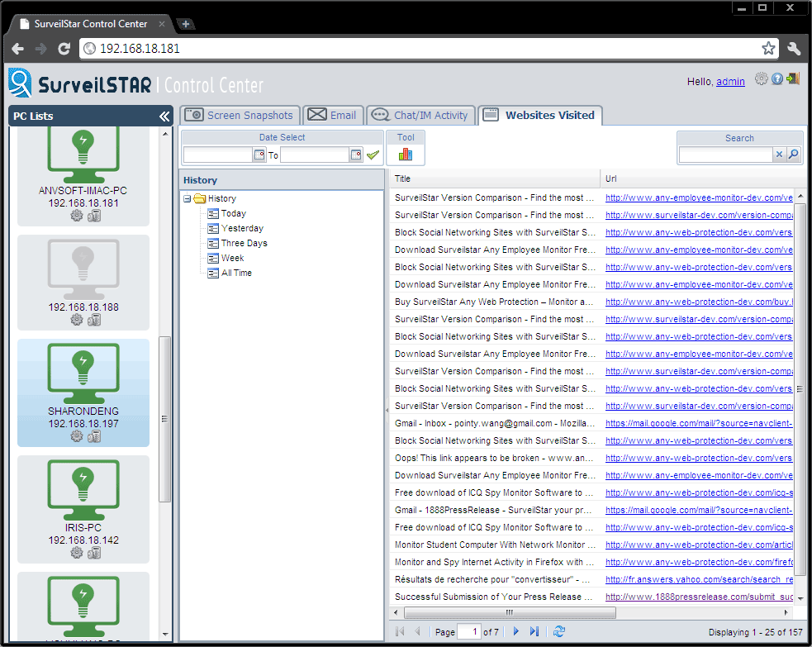Go to first page of results

click(x=399, y=631)
